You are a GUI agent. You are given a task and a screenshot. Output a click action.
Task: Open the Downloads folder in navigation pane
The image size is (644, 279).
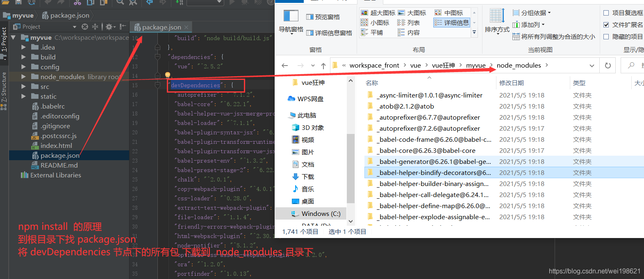[303, 177]
